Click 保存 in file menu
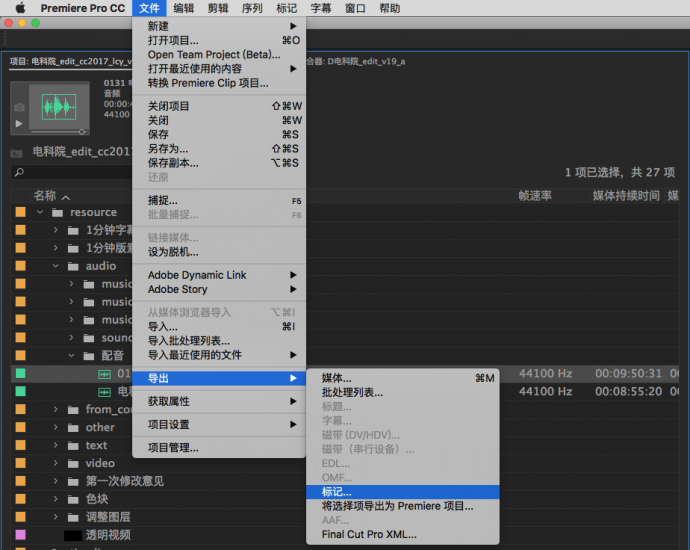Image resolution: width=690 pixels, height=550 pixels. 219,134
